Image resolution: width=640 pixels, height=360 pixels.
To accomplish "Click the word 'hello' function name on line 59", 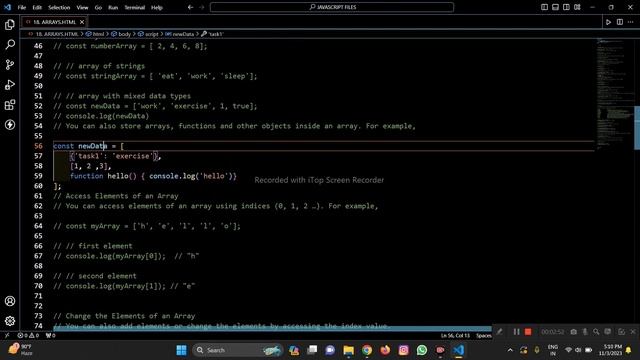I will click(118, 176).
